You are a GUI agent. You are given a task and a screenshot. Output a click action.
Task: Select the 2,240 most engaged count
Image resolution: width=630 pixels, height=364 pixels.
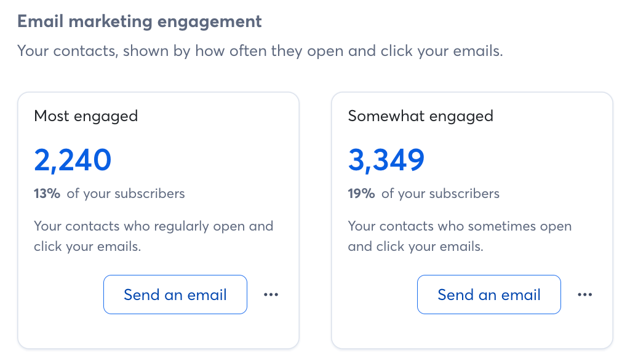[x=73, y=160]
